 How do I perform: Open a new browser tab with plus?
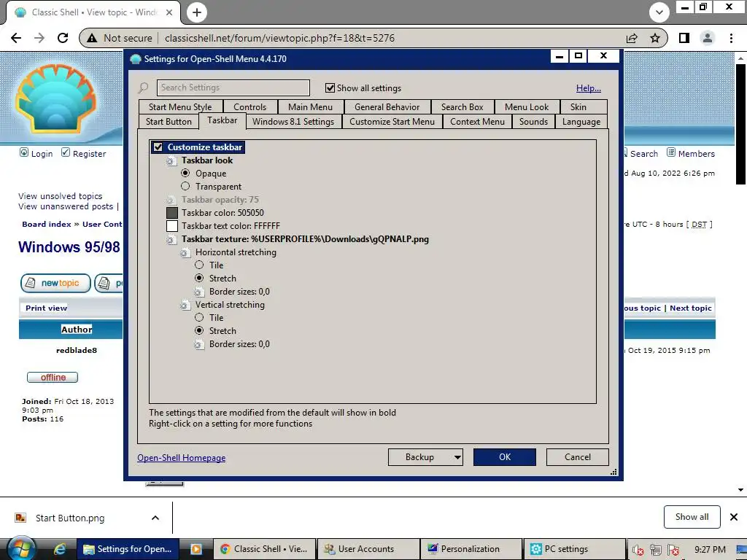(197, 12)
